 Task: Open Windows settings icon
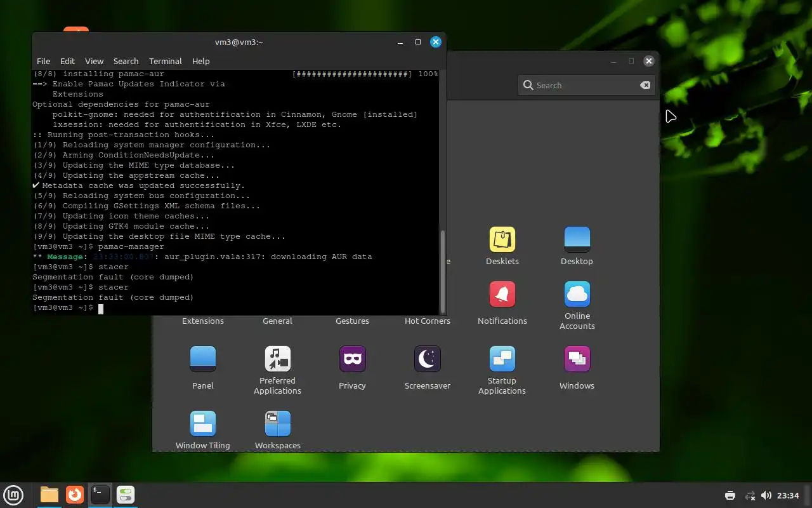click(577, 368)
